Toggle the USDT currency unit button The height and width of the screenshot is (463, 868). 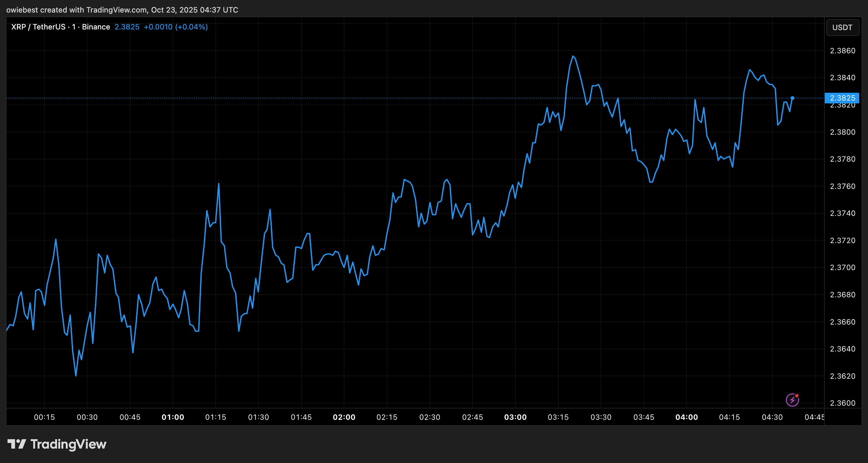tap(842, 27)
